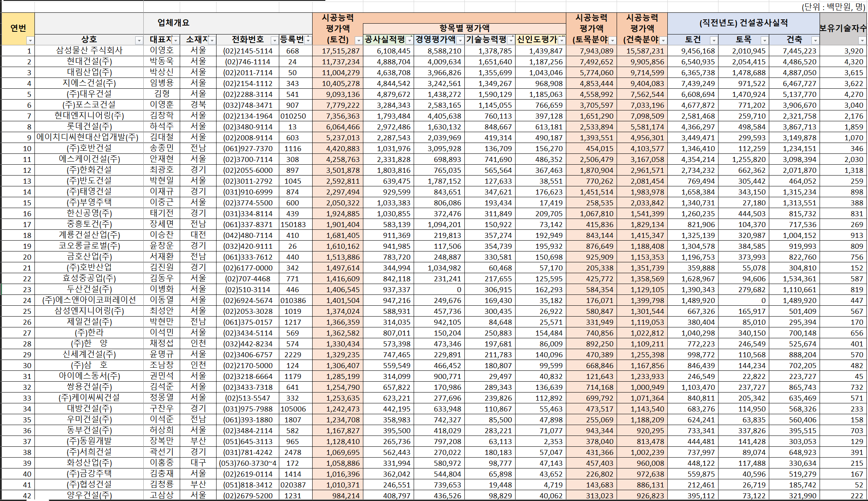Viewport: 868px width, 501px height.
Task: Open the 등록번호 column filter dropdown
Action: point(308,40)
